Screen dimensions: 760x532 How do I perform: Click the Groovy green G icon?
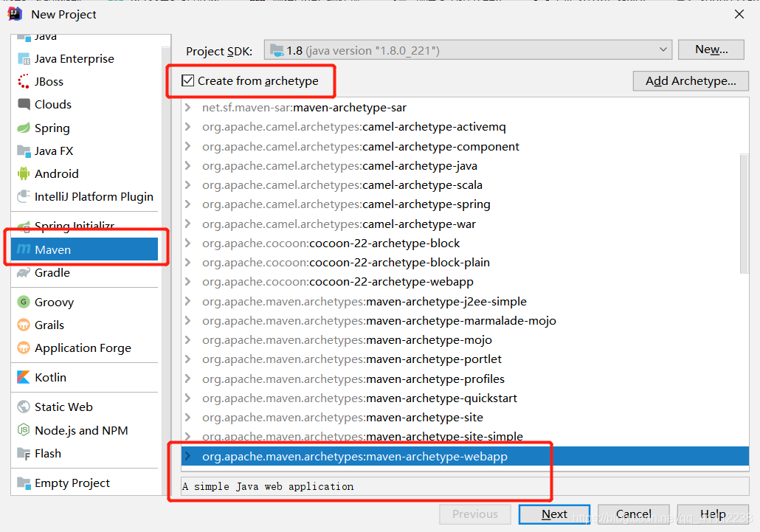click(x=24, y=302)
